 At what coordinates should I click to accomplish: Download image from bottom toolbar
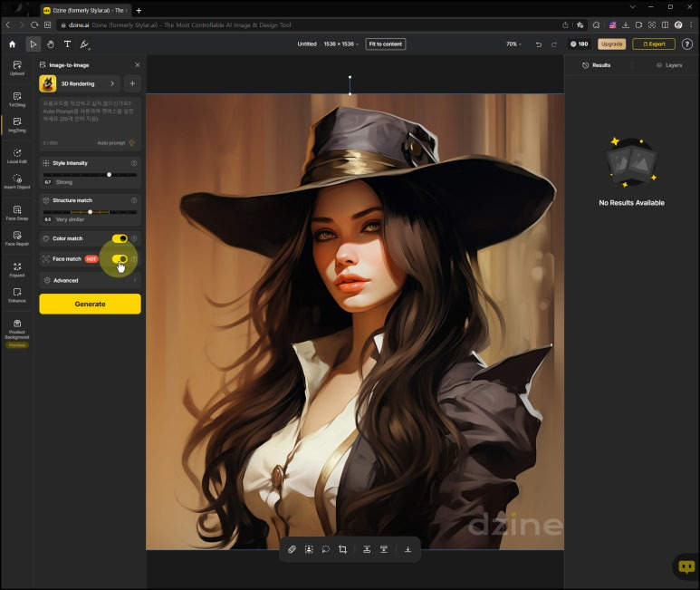[408, 549]
